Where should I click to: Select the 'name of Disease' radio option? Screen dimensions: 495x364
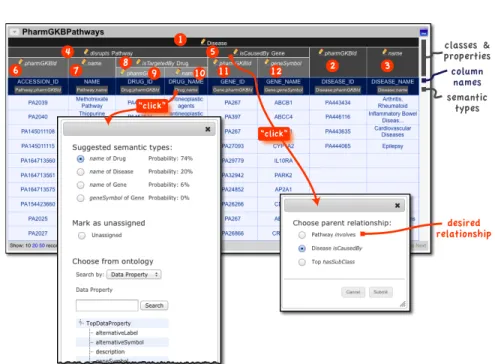[80, 172]
